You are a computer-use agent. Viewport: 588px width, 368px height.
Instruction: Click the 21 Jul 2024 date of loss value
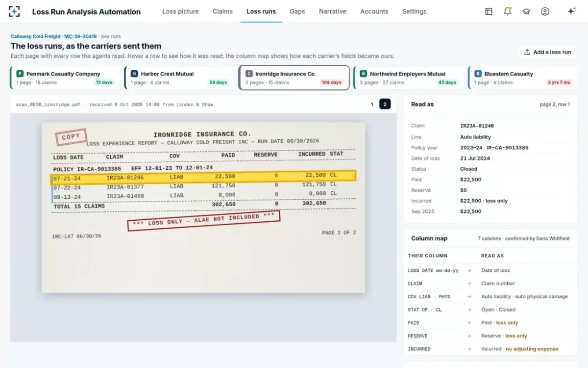pos(475,158)
